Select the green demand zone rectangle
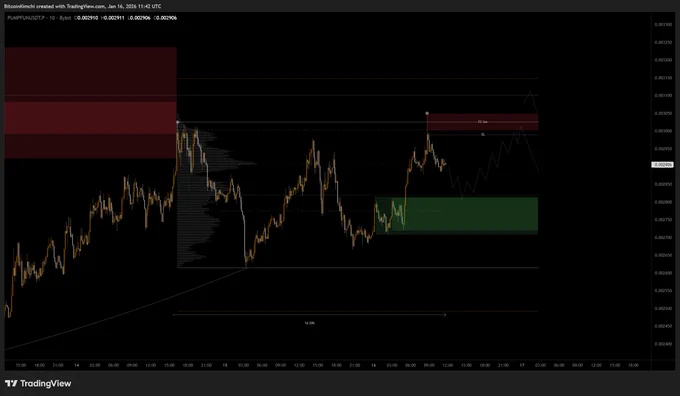 [x=457, y=216]
